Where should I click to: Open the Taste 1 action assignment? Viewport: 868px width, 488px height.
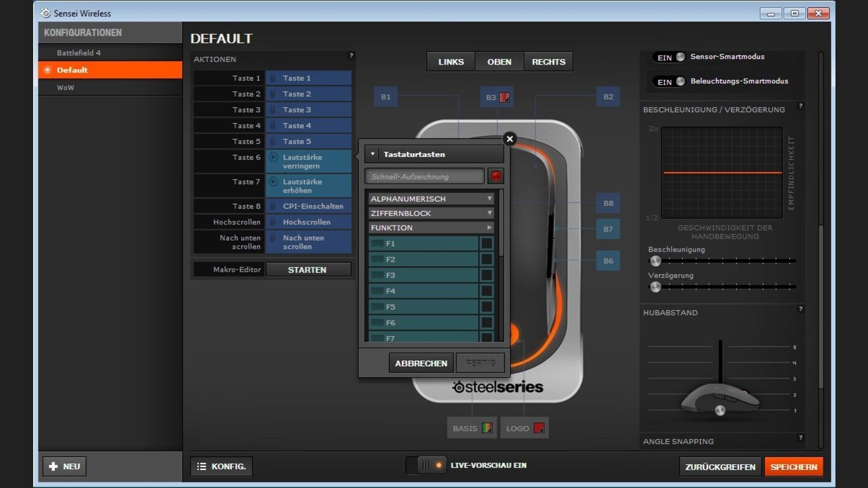(308, 78)
